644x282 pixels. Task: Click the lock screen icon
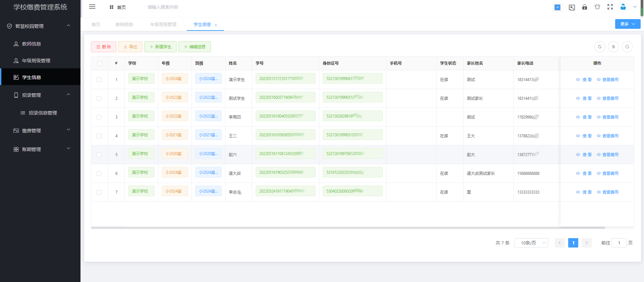585,7
